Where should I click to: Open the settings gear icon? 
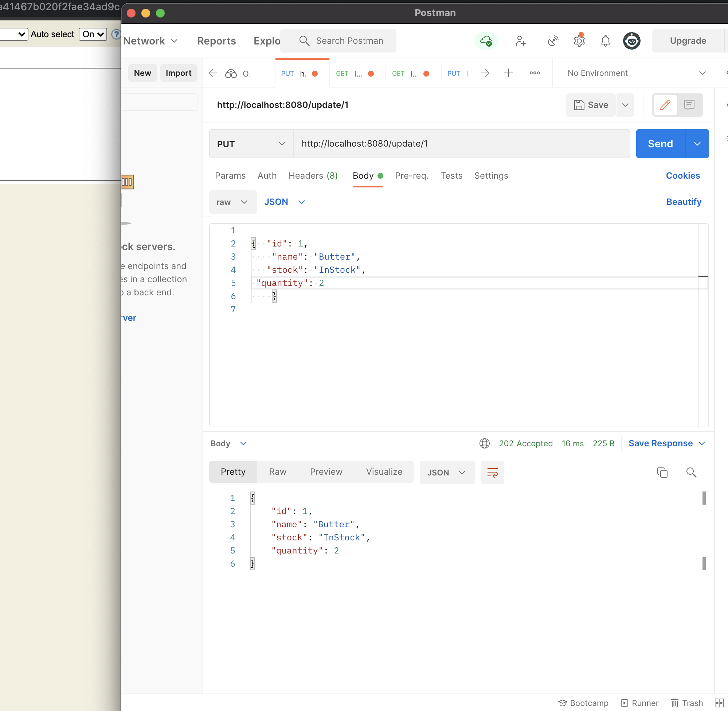coord(579,40)
